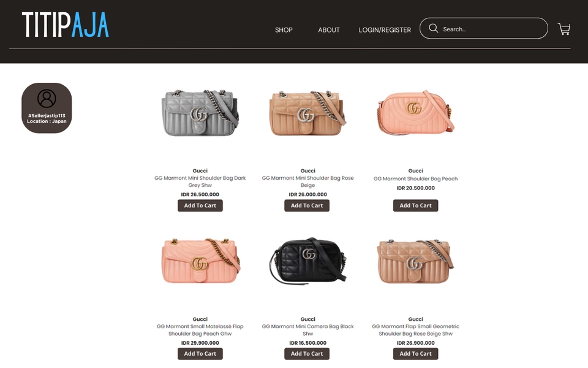
Task: Add Matelassé Flap Peach Ghw bag to cart
Action: click(x=200, y=354)
